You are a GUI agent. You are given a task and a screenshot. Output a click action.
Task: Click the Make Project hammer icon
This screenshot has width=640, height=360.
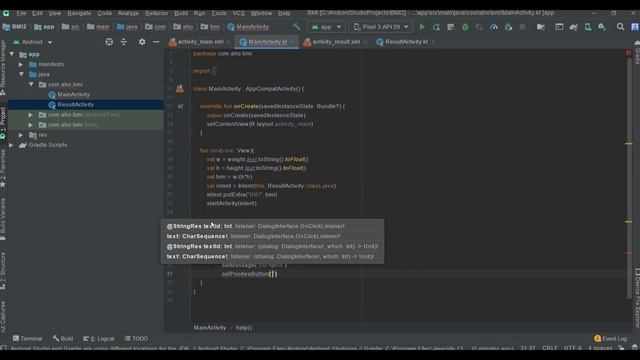point(296,27)
